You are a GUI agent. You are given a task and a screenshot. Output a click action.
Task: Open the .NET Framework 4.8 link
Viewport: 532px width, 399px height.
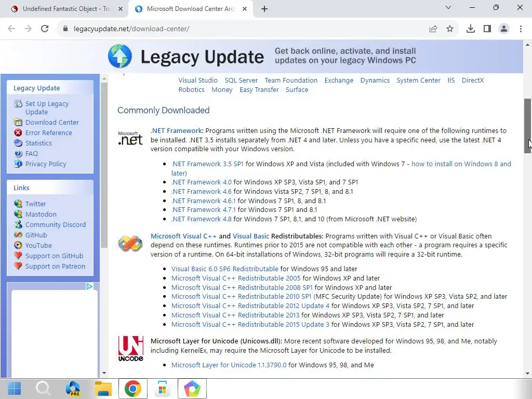pyautogui.click(x=201, y=219)
